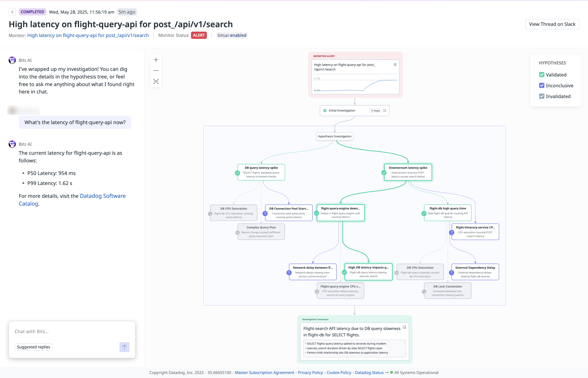Click validated check on flight-db high query time
Screen dimensions: 588x378
pos(424,214)
